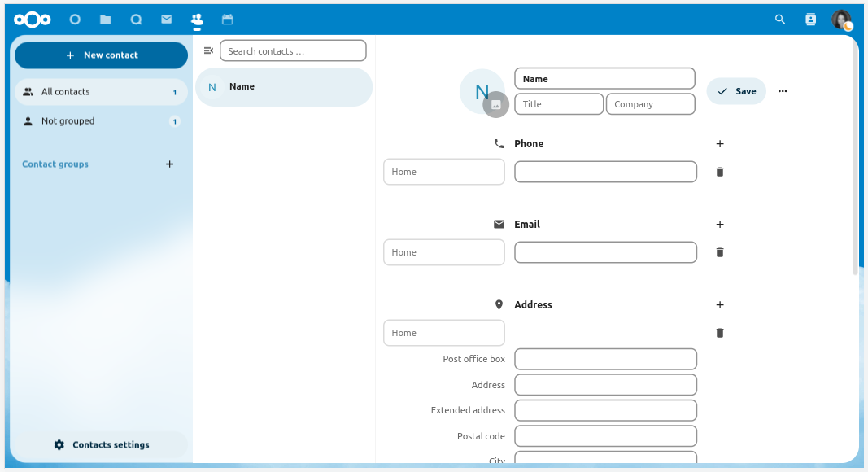Delete the phone entry with trash icon
Image resolution: width=868 pixels, height=472 pixels.
pyautogui.click(x=719, y=172)
